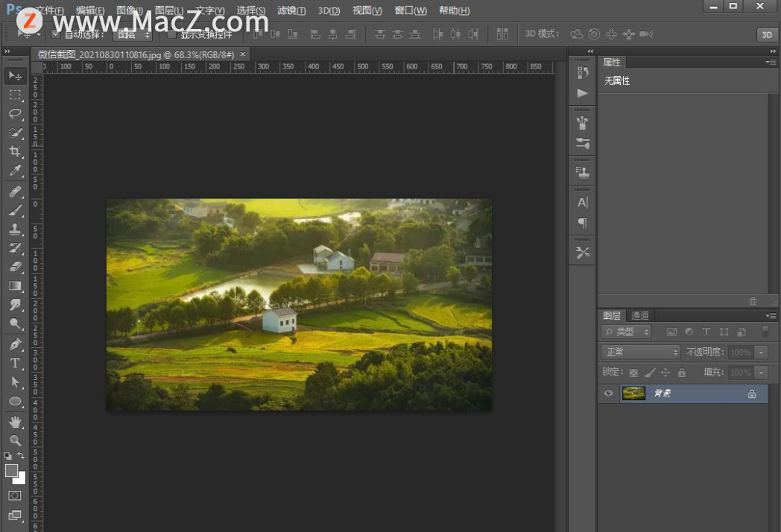
Task: Select the Zoom tool
Action: tap(15, 441)
